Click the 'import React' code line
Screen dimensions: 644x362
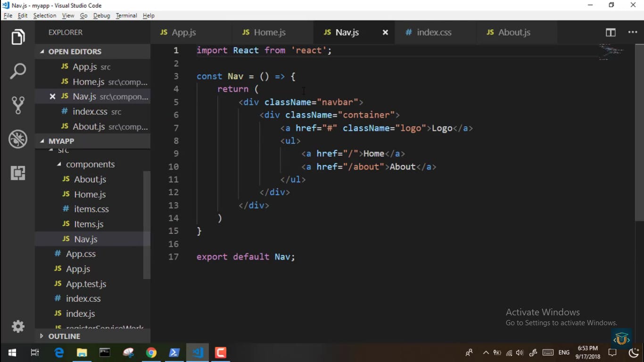tap(264, 50)
